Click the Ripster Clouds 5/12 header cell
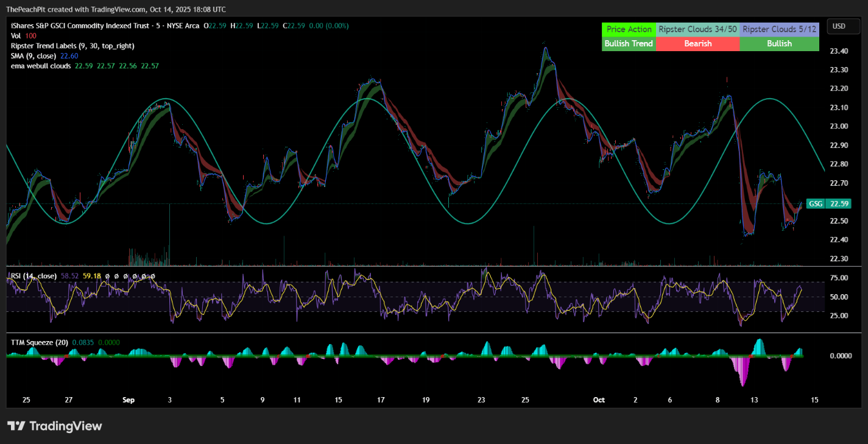Image resolution: width=868 pixels, height=444 pixels. click(779, 29)
